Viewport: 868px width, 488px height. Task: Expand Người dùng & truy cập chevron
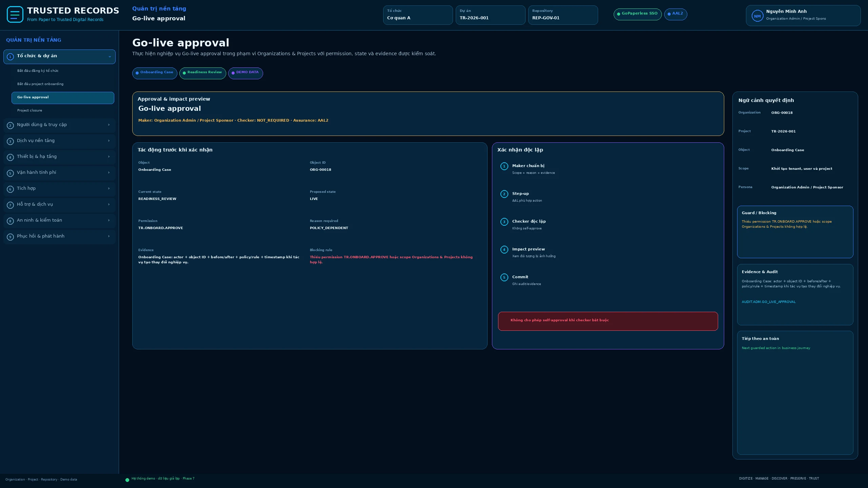pyautogui.click(x=109, y=125)
